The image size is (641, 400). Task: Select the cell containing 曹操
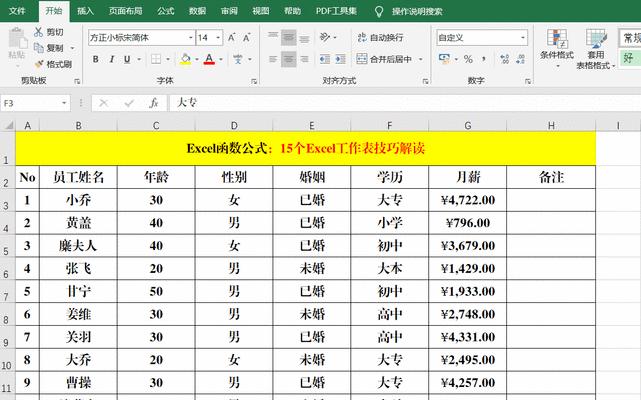click(x=78, y=382)
